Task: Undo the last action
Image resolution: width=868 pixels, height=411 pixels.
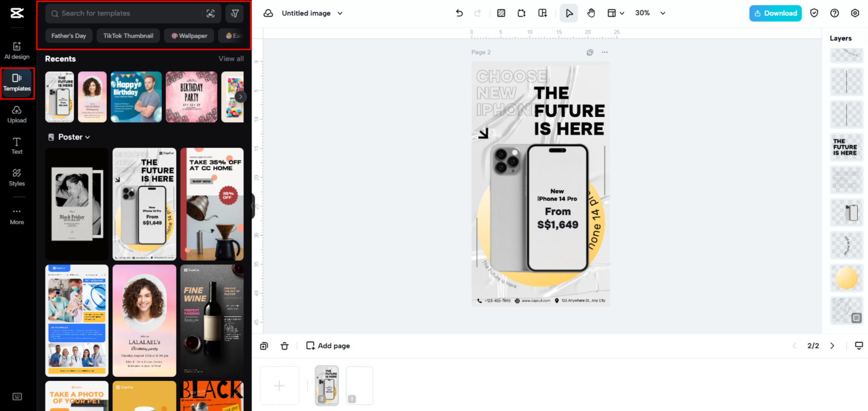Action: tap(459, 13)
